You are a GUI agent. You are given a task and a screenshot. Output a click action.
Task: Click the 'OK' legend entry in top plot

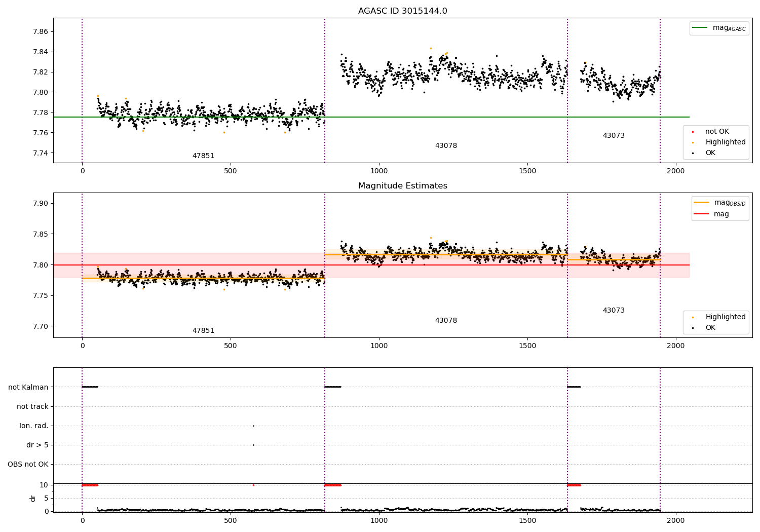(704, 153)
